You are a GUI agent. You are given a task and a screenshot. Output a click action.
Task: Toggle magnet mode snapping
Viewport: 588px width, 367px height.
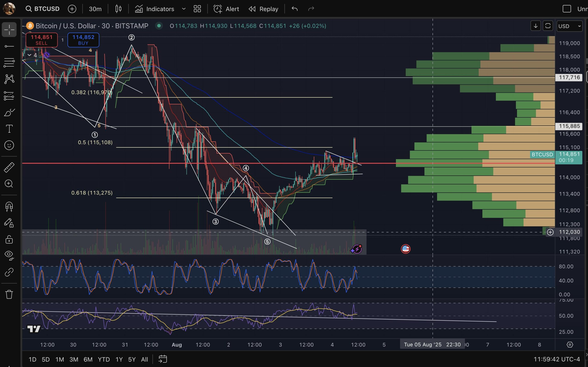(9, 207)
